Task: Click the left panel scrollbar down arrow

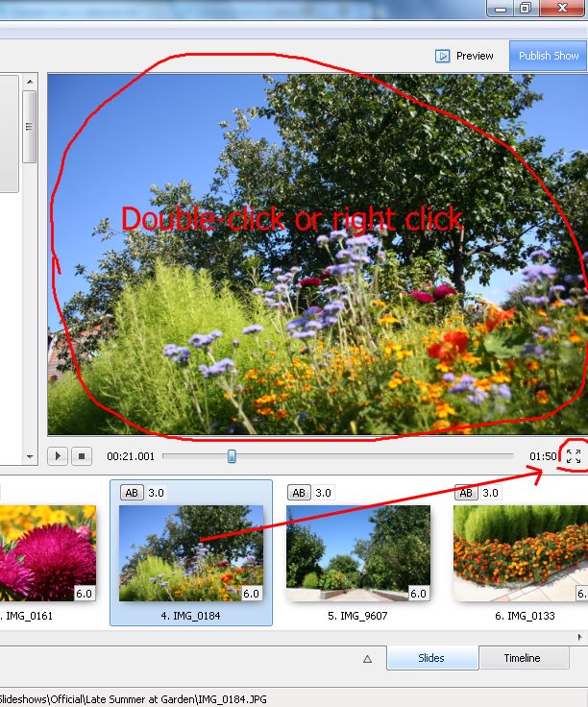Action: (x=30, y=456)
